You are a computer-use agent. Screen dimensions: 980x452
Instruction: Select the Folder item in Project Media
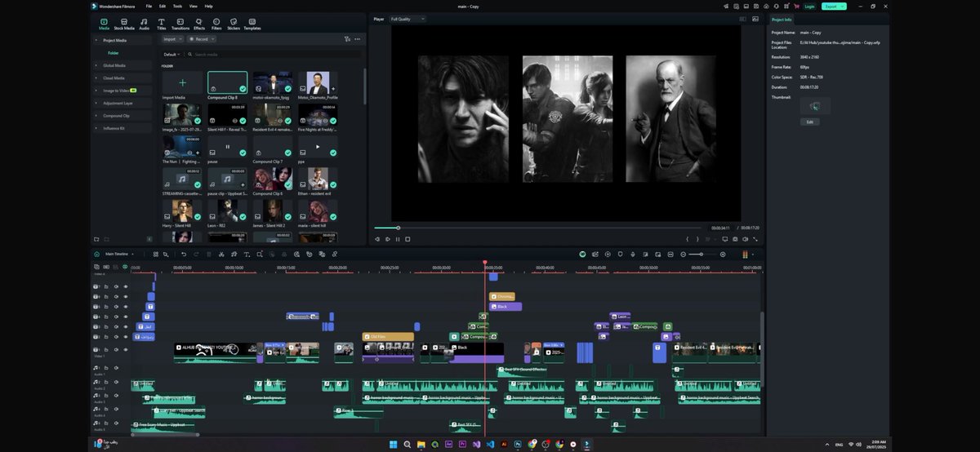tap(114, 53)
